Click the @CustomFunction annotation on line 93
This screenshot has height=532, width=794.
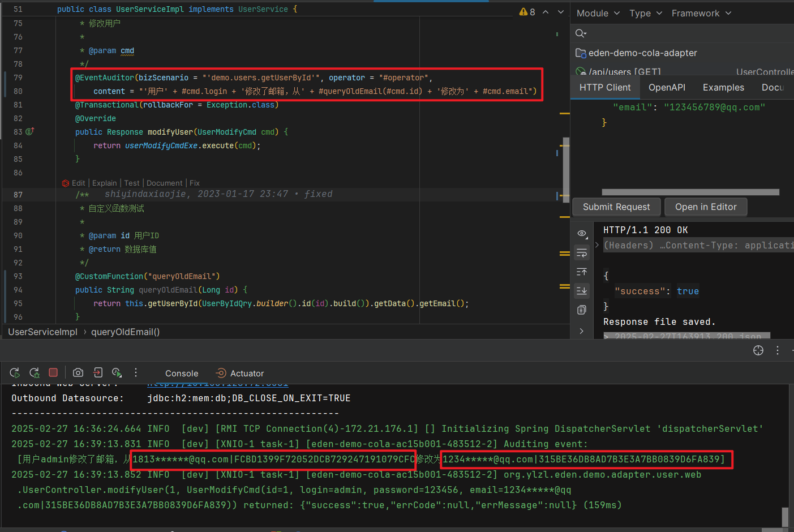[x=109, y=276]
